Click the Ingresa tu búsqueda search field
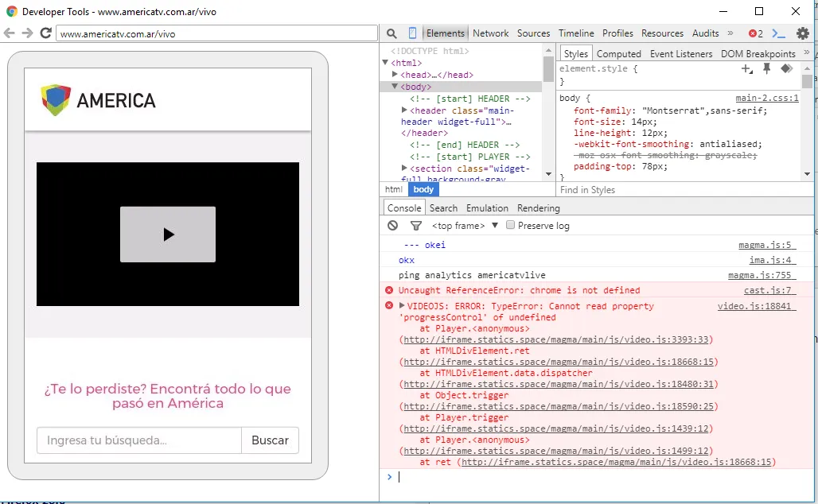This screenshot has height=504, width=818. pyautogui.click(x=139, y=440)
